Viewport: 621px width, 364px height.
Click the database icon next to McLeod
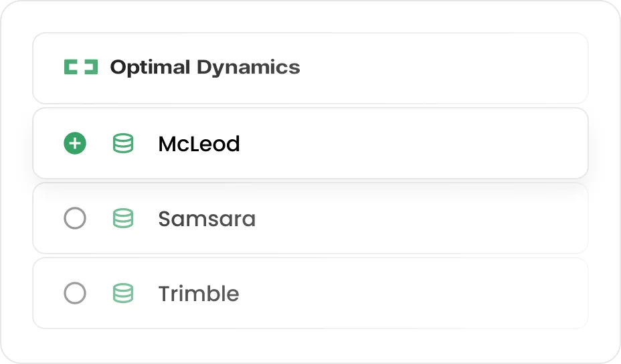point(122,143)
